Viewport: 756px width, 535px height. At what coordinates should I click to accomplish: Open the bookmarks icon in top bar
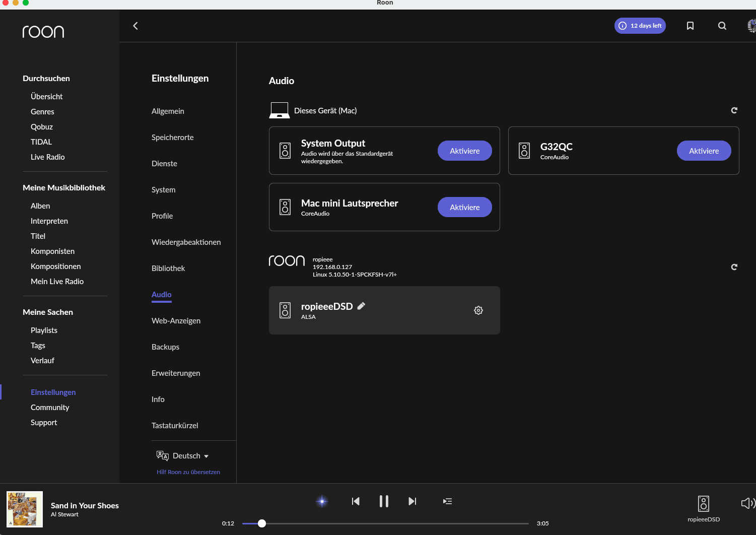coord(690,26)
